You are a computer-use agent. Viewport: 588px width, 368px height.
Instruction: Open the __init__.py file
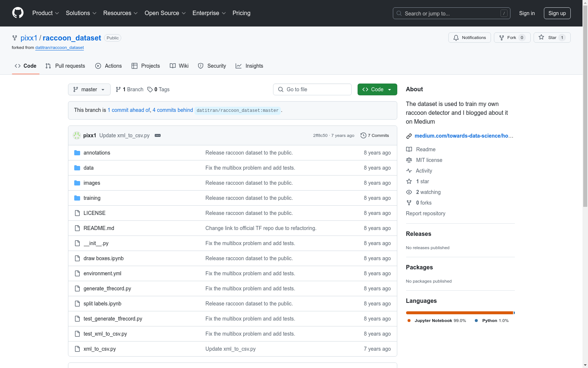96,243
